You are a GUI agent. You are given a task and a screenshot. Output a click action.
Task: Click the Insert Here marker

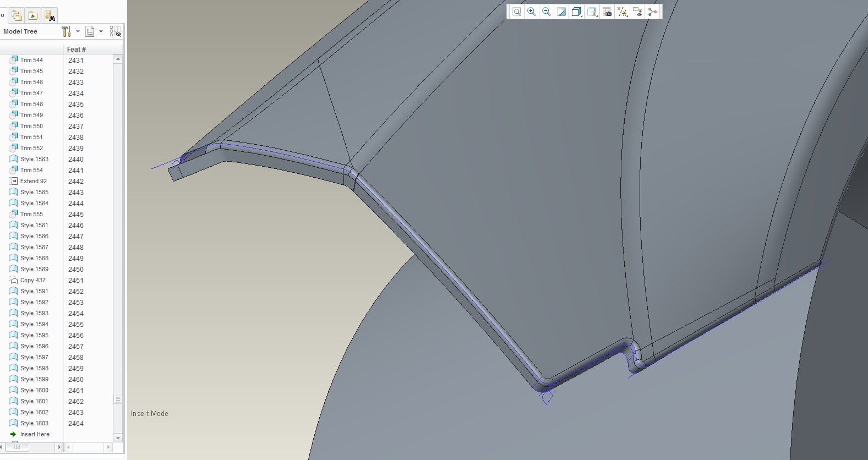point(35,434)
